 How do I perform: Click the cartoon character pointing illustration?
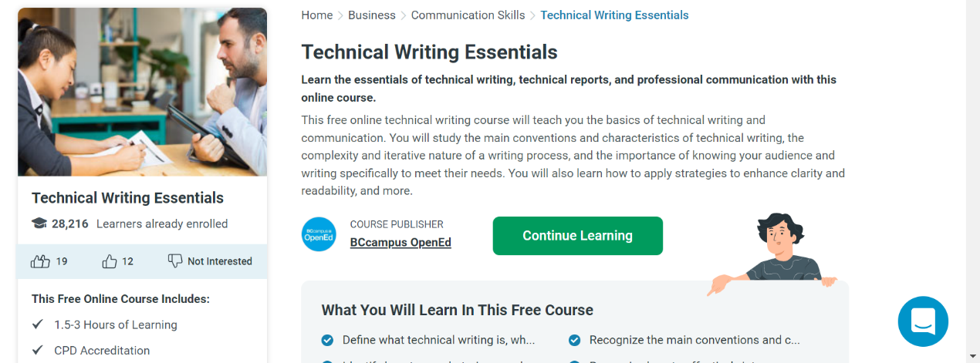(x=776, y=250)
